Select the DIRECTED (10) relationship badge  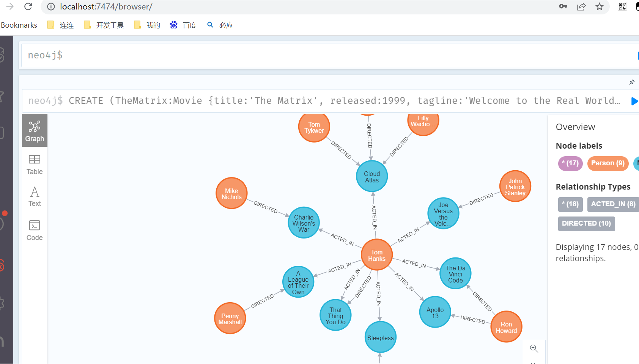pyautogui.click(x=587, y=224)
